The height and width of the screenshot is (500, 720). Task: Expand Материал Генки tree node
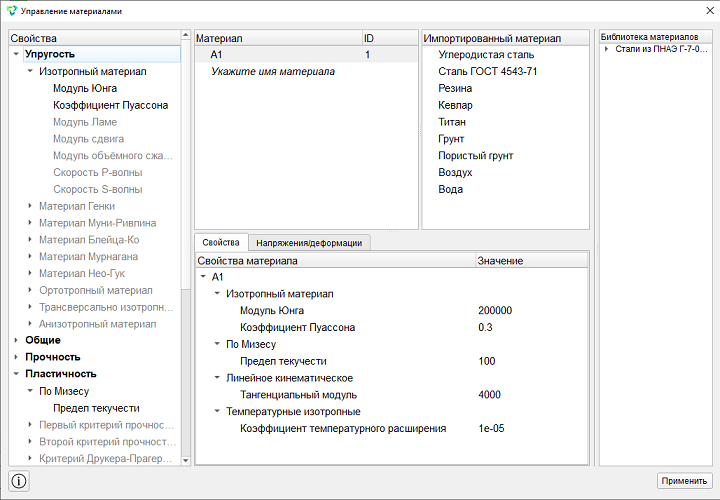pos(30,206)
